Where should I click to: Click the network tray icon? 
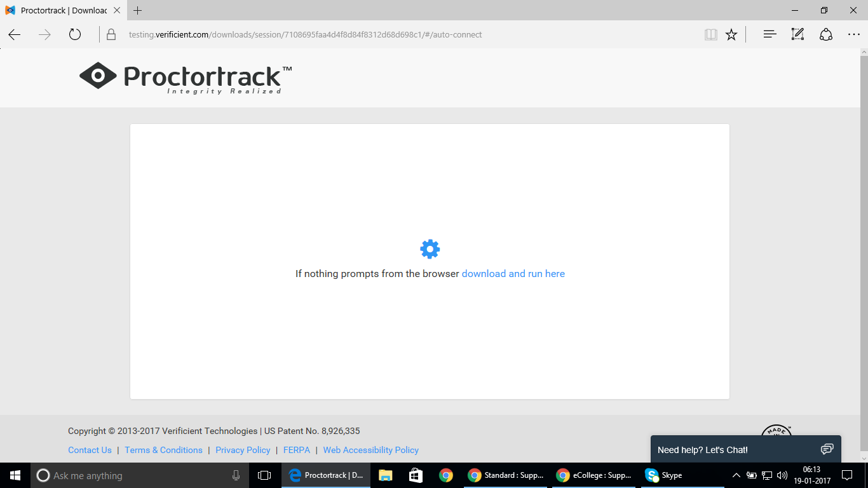pyautogui.click(x=767, y=475)
